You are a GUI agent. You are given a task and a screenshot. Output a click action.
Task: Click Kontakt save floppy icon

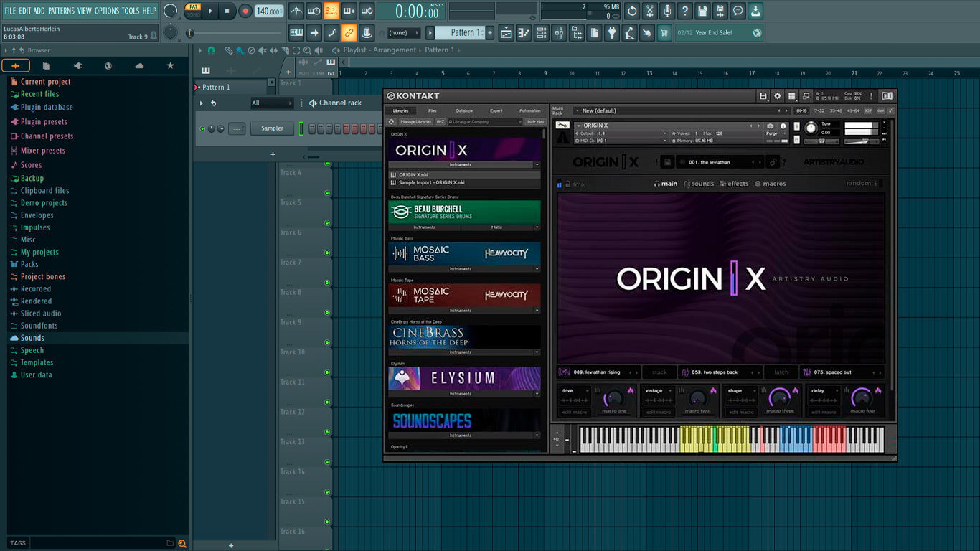pos(763,96)
